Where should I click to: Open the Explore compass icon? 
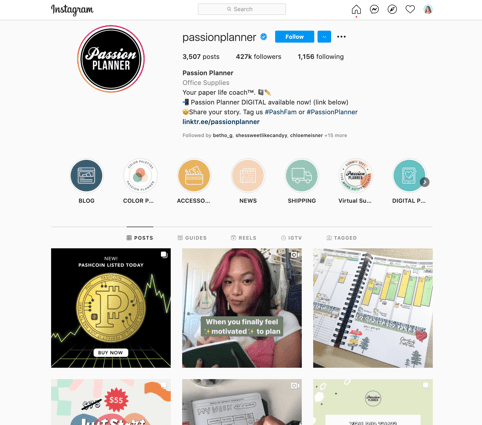[392, 9]
